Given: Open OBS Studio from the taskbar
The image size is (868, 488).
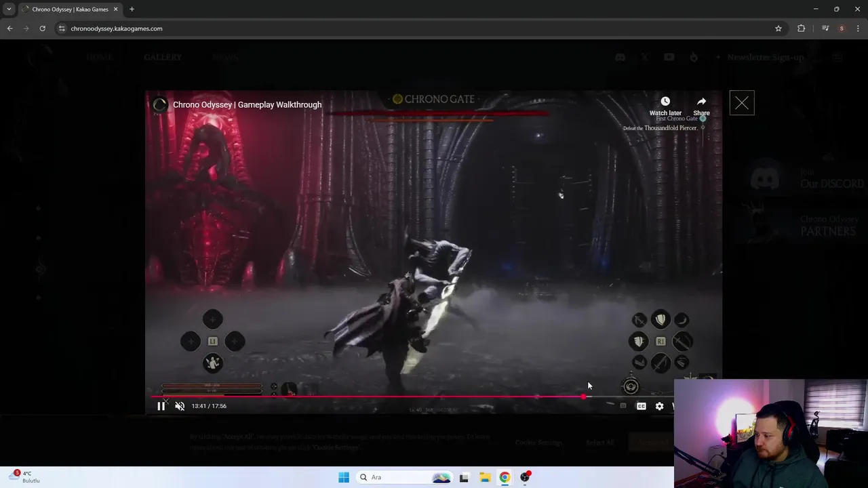Looking at the screenshot, I should click(x=525, y=477).
